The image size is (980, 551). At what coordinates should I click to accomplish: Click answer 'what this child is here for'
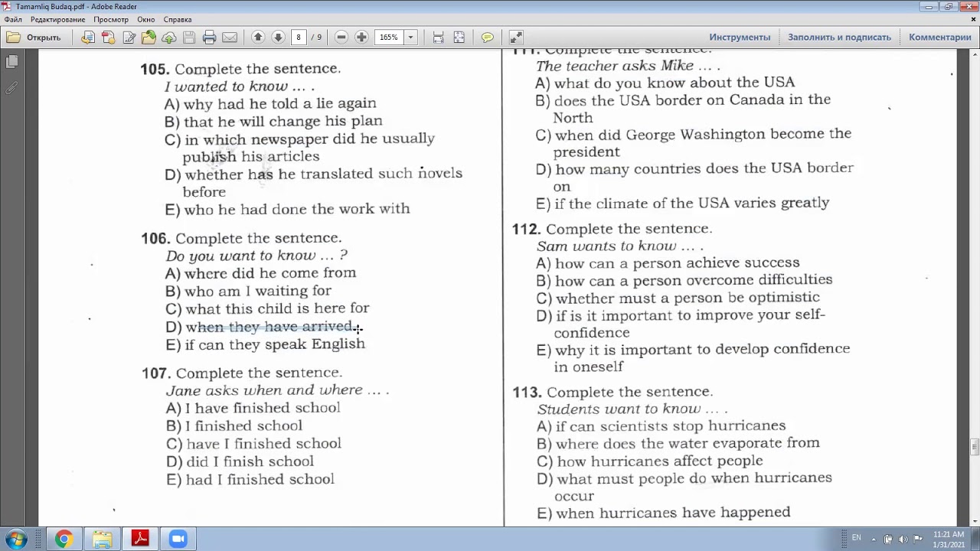(277, 308)
